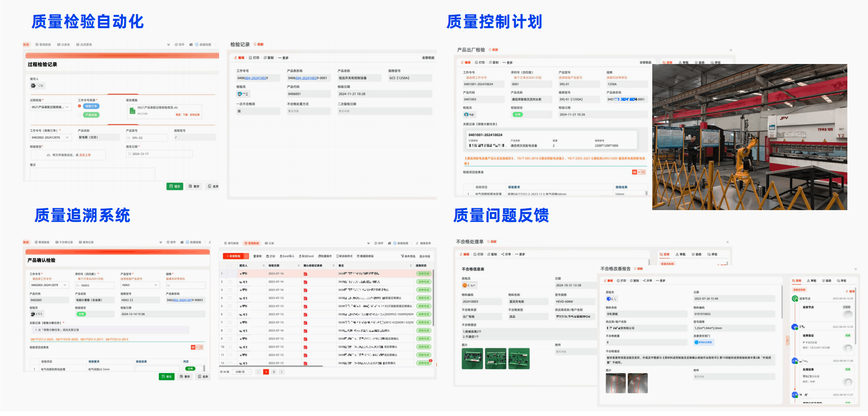
Task: Open 数据回收站 in the data list toolbar
Action: pos(365,256)
